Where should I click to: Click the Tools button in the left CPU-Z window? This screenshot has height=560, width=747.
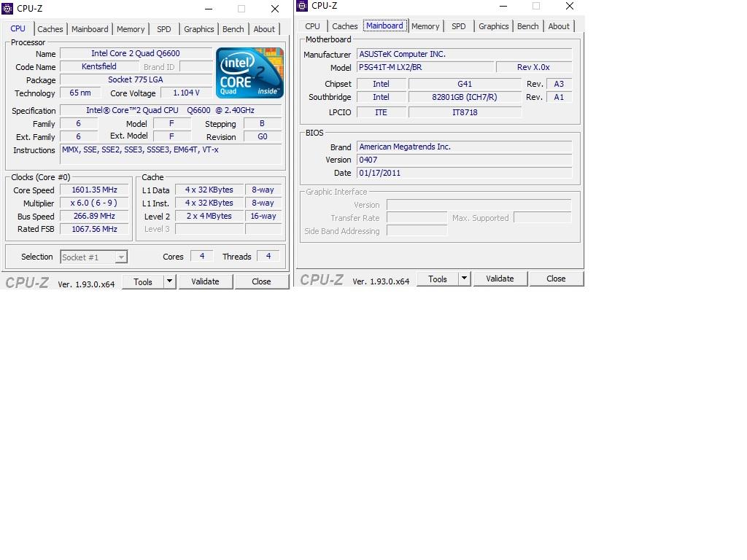pos(143,281)
